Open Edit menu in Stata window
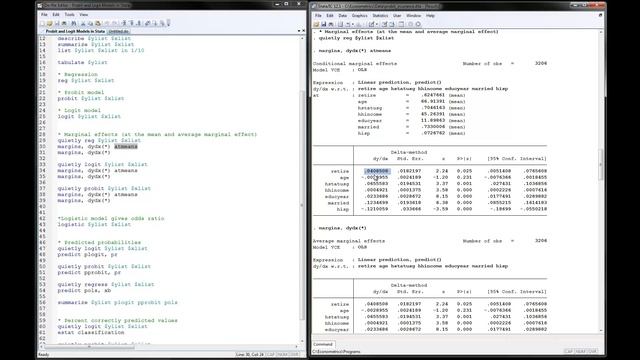 [x=330, y=16]
